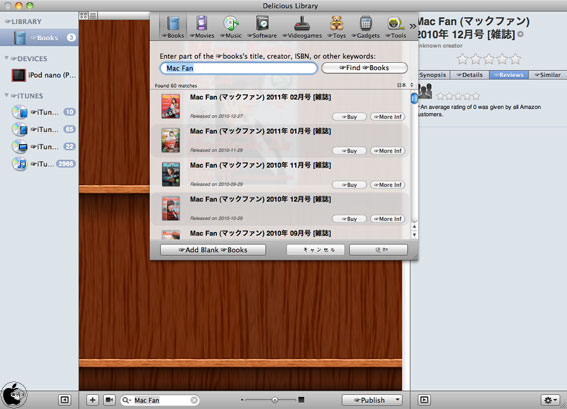Click the add button right of cancel

pos(379,250)
